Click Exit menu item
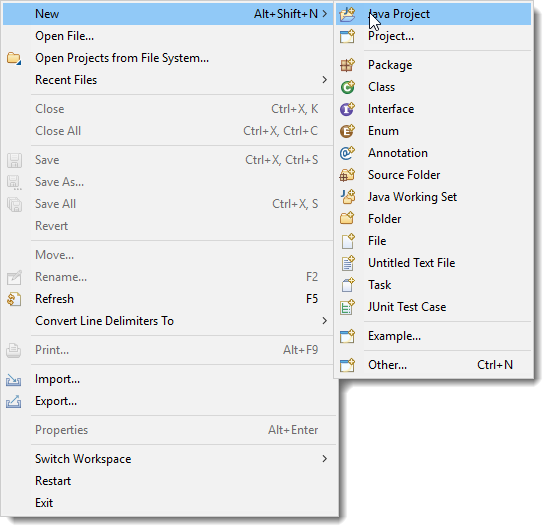 point(168,503)
